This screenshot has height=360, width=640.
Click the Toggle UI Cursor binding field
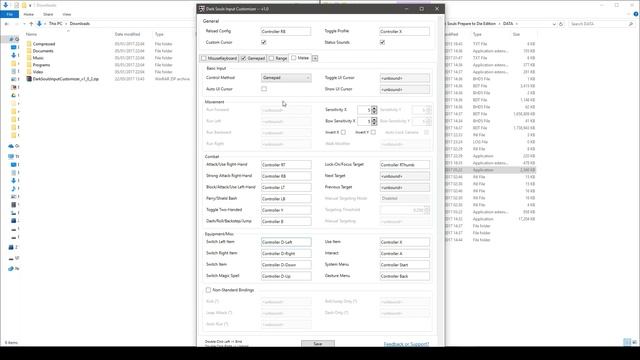tap(404, 78)
